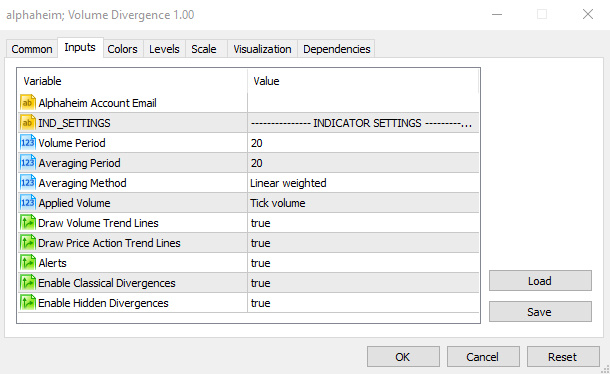Screen dimensions: 610x374
Task: Edit the Volume Period value 20
Action: (x=363, y=143)
